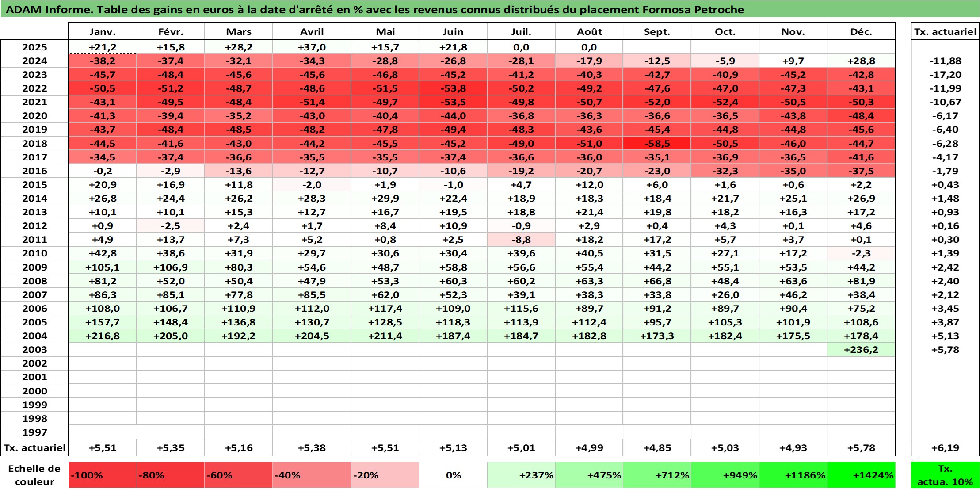Screen dimensions: 980x489
Task: Click the Echelle de couleur label
Action: (34, 475)
